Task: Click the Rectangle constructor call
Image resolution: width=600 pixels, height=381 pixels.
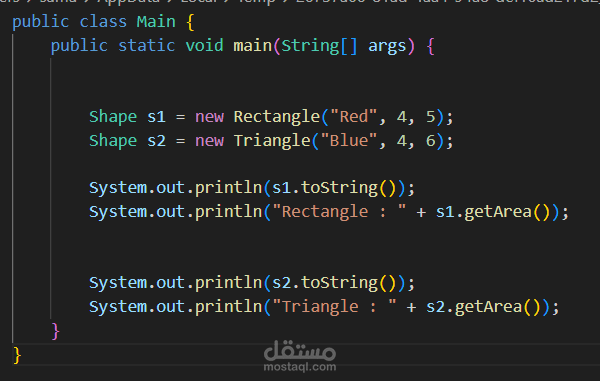Action: (277, 117)
